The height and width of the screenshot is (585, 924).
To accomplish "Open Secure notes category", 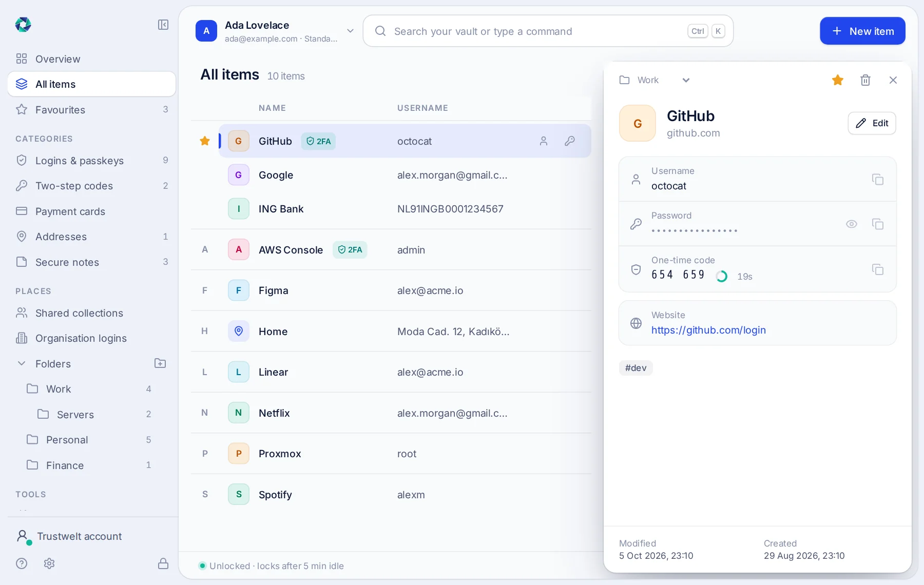I will tap(91, 262).
